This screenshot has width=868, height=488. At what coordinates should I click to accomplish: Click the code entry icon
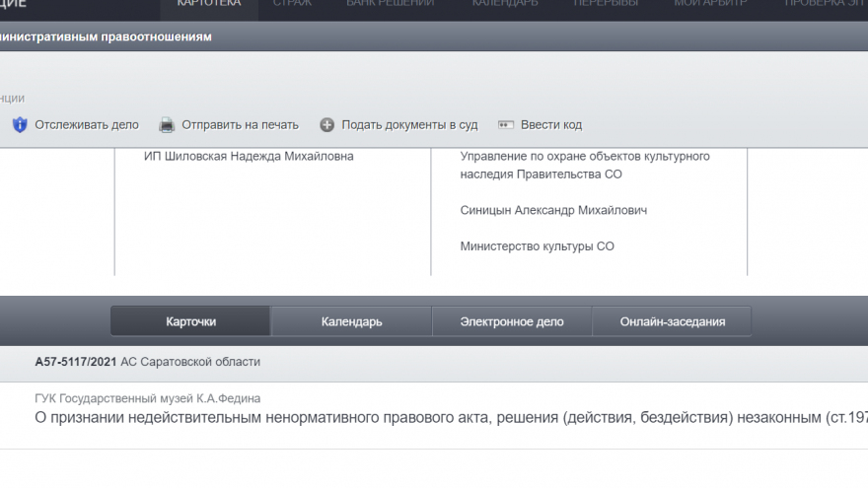(x=506, y=125)
